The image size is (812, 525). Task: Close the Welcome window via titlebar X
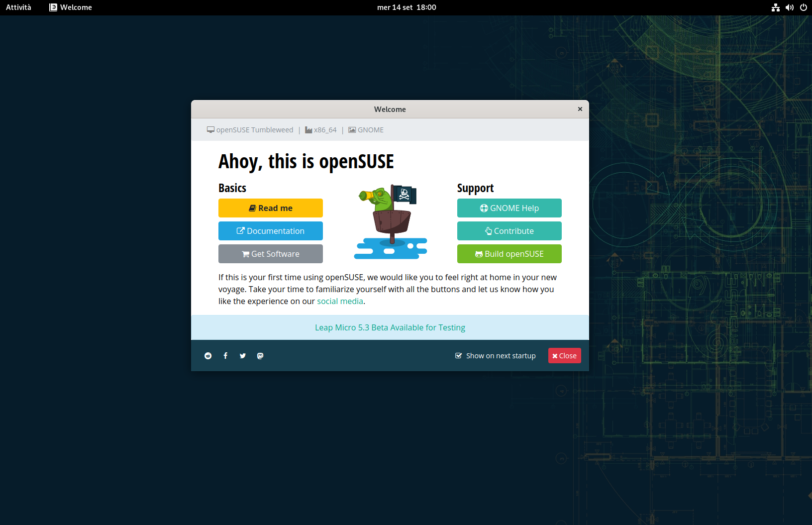(580, 109)
